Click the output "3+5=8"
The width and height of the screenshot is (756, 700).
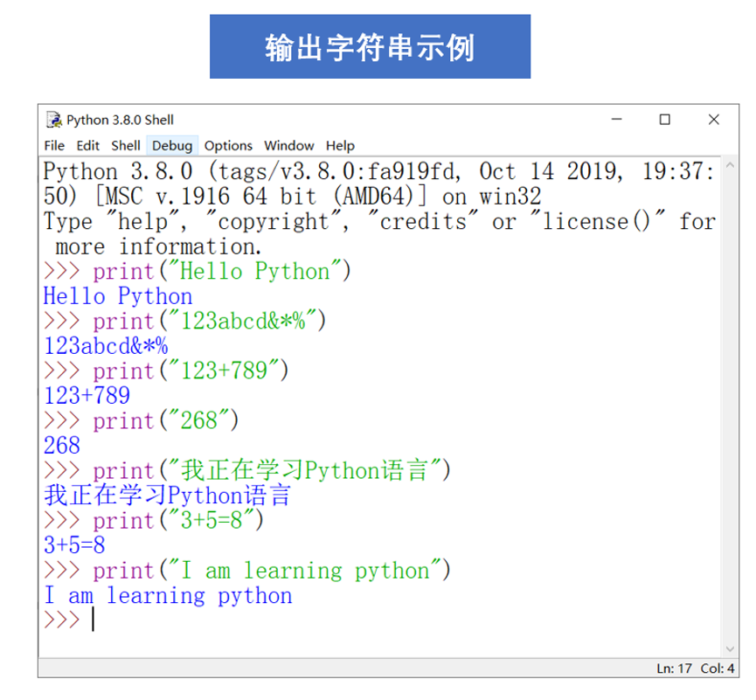tap(74, 545)
